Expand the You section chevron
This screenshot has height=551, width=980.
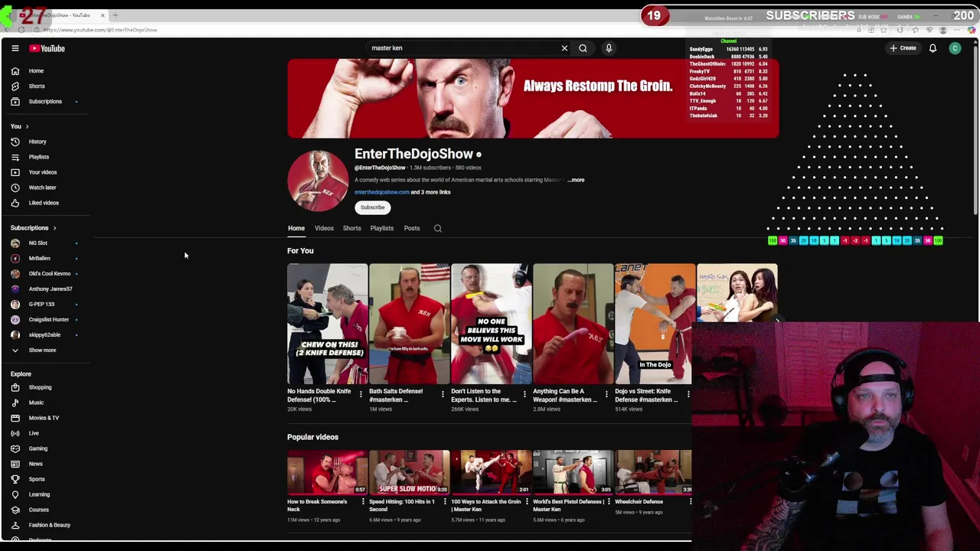(x=27, y=126)
